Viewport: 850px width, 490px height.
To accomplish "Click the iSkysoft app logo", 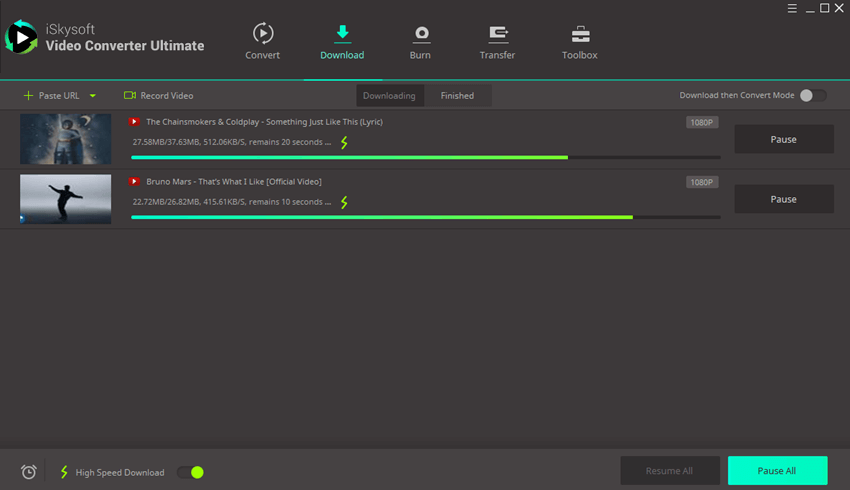I will tap(21, 37).
